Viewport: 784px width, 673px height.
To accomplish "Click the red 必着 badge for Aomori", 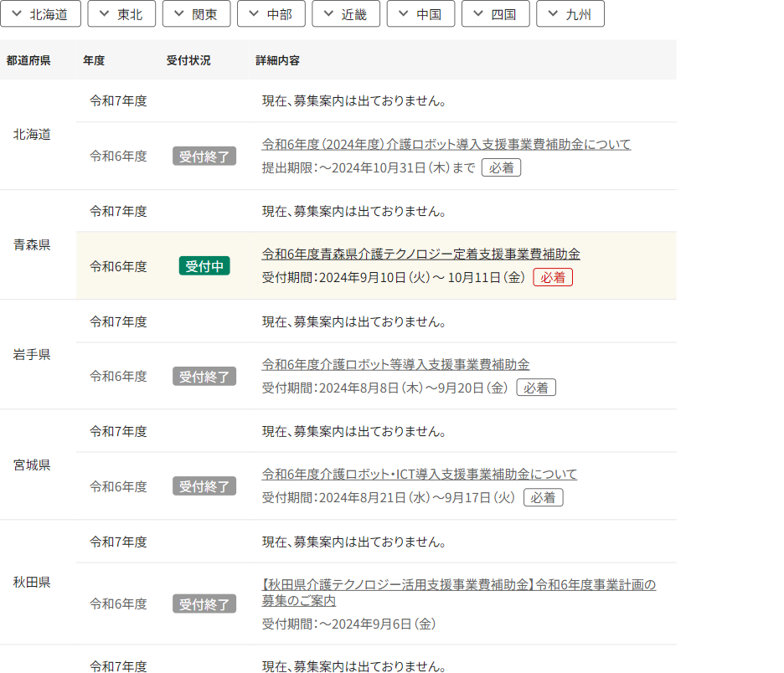I will tap(553, 276).
